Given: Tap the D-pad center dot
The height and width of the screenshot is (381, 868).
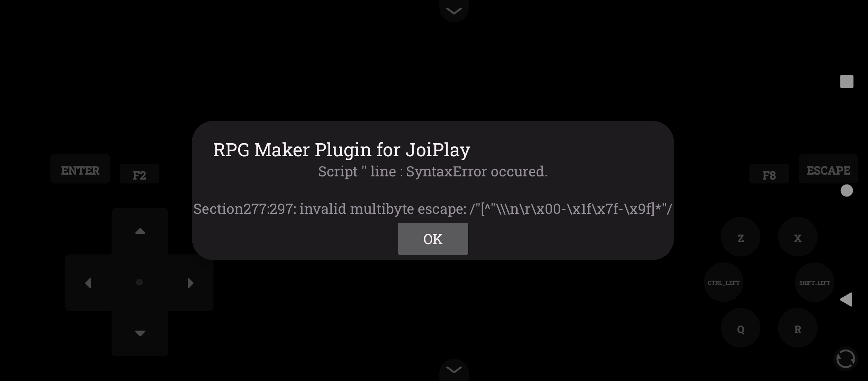Looking at the screenshot, I should tap(139, 282).
